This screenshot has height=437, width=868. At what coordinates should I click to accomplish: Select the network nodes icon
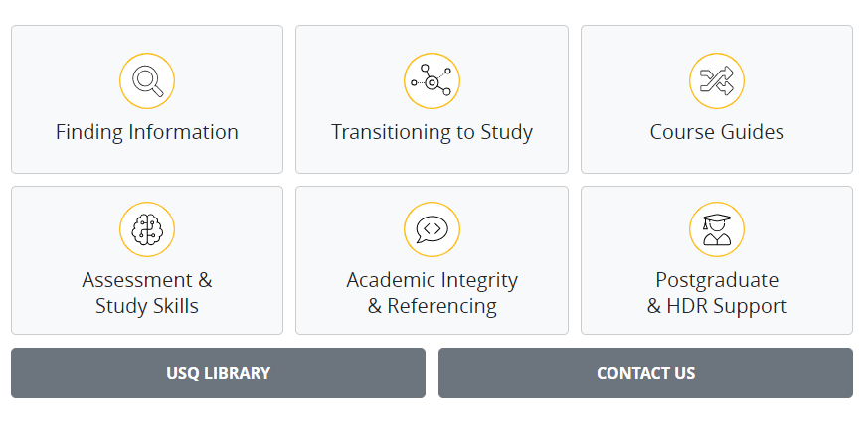(x=432, y=80)
